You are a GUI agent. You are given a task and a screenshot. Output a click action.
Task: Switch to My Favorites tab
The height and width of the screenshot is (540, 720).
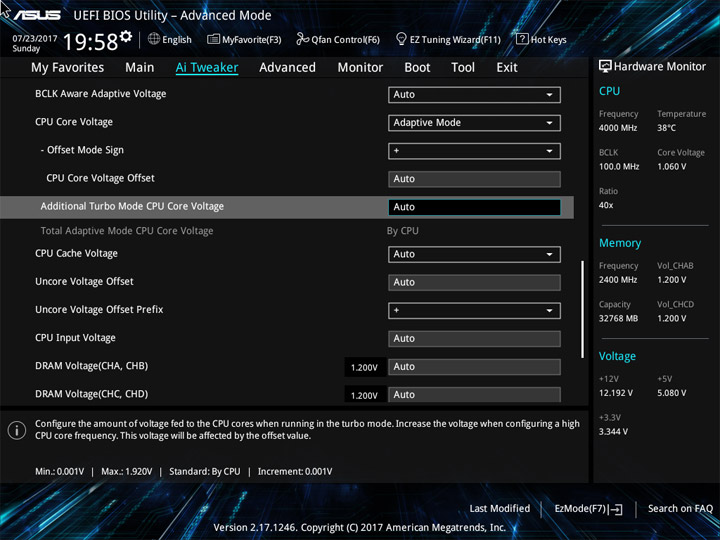[x=68, y=68]
